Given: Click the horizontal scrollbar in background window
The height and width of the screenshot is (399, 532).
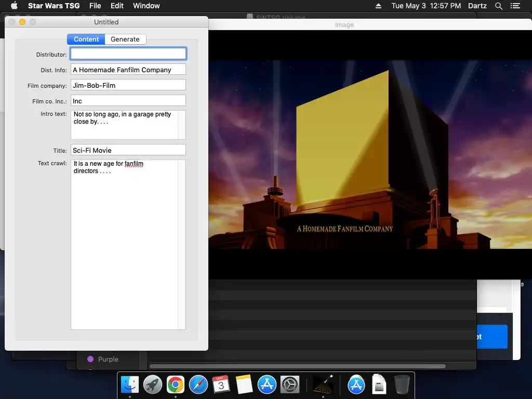Looking at the screenshot, I should pyautogui.click(x=298, y=366).
